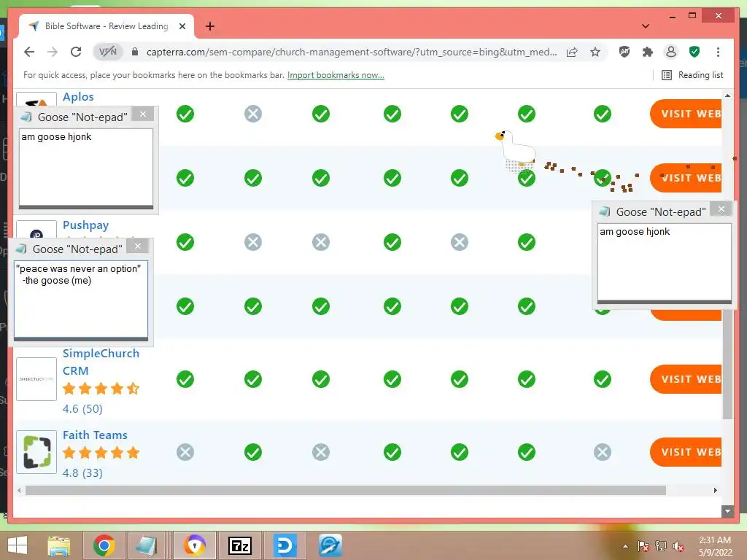Click the 4.8 (33) rating text
This screenshot has width=747, height=560.
pyautogui.click(x=82, y=472)
